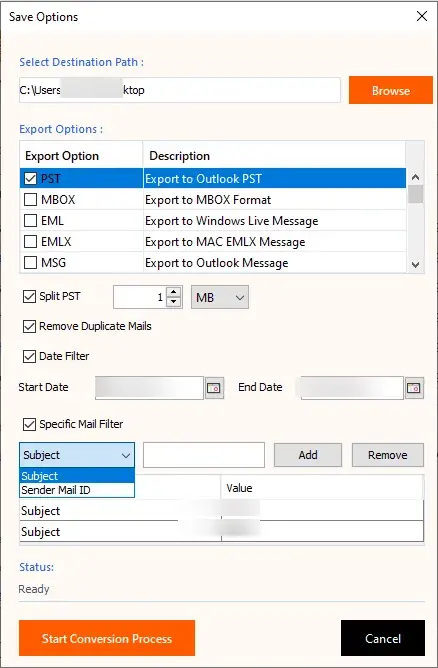Click the Export Option column header
Viewport: 438px width, 668px height.
(x=81, y=155)
